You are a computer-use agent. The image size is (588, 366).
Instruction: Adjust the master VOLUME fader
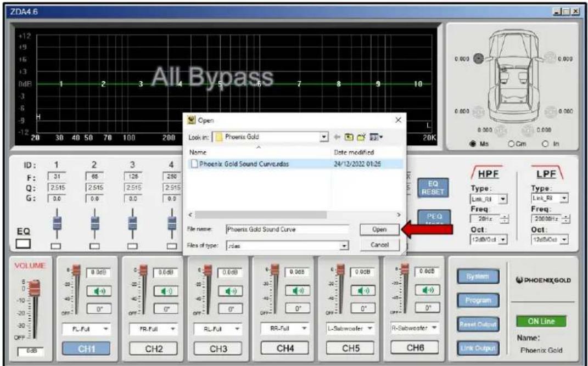coord(35,289)
